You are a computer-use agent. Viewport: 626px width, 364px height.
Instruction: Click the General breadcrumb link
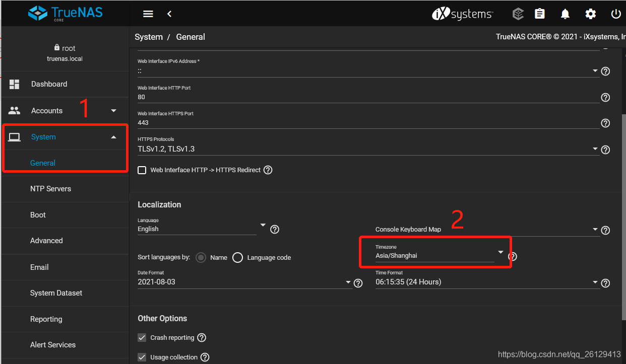[x=191, y=37]
